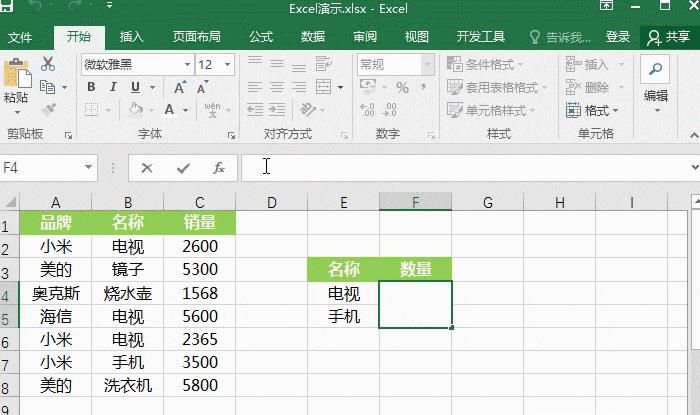The height and width of the screenshot is (415, 700).
Task: Open 单元格样式 cell styles menu
Action: click(x=491, y=110)
